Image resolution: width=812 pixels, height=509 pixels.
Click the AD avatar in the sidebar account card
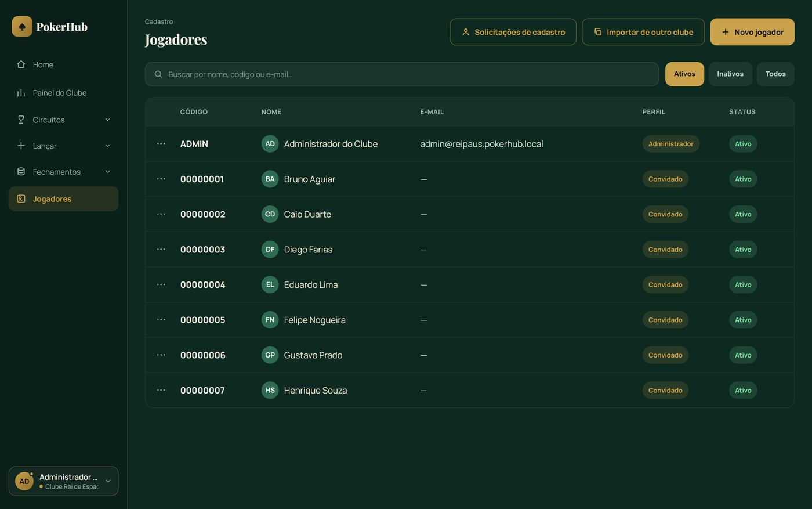pos(24,481)
